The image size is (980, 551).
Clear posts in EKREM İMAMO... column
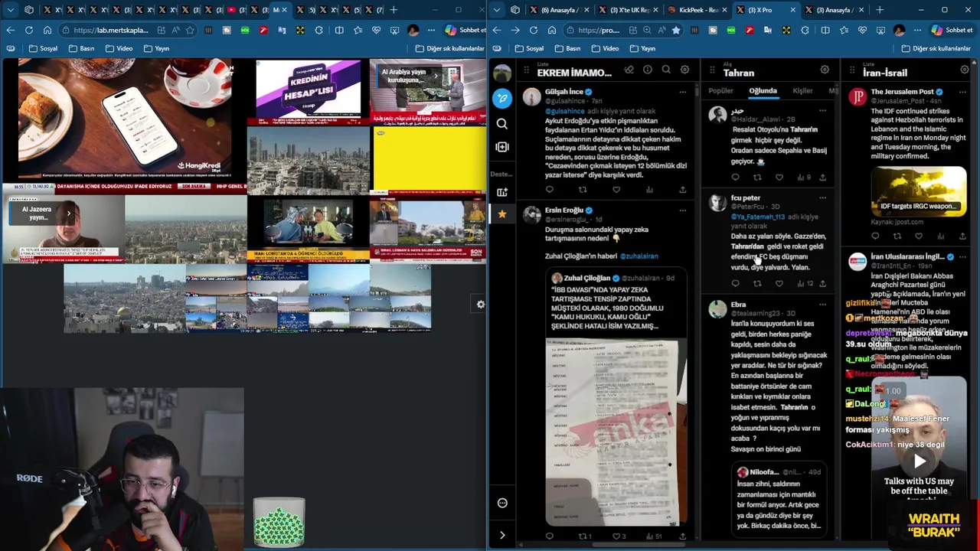[629, 70]
